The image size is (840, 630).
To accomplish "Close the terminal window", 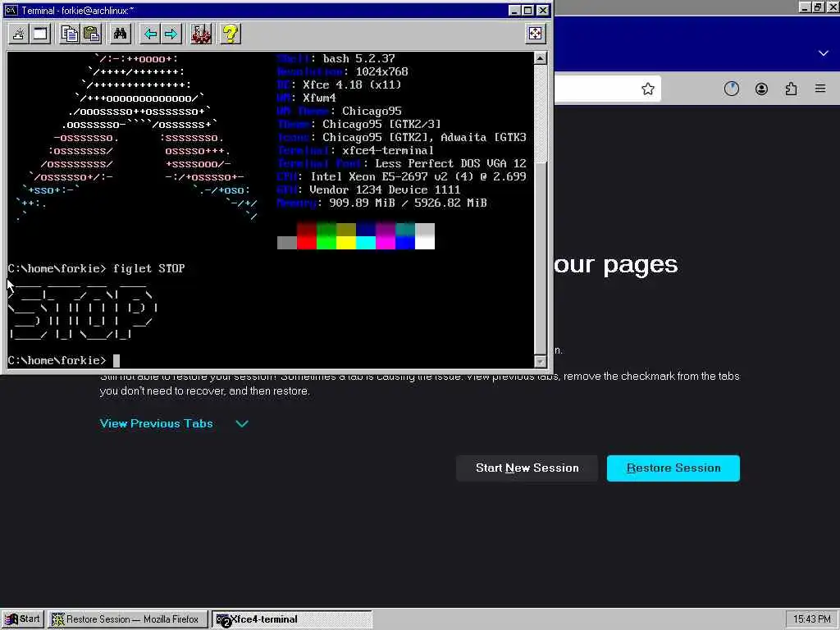I will (x=543, y=10).
